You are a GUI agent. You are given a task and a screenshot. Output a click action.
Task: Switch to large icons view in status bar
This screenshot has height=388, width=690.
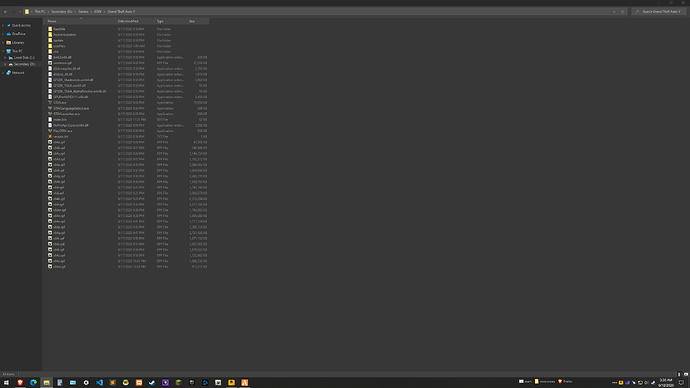[x=686, y=374]
